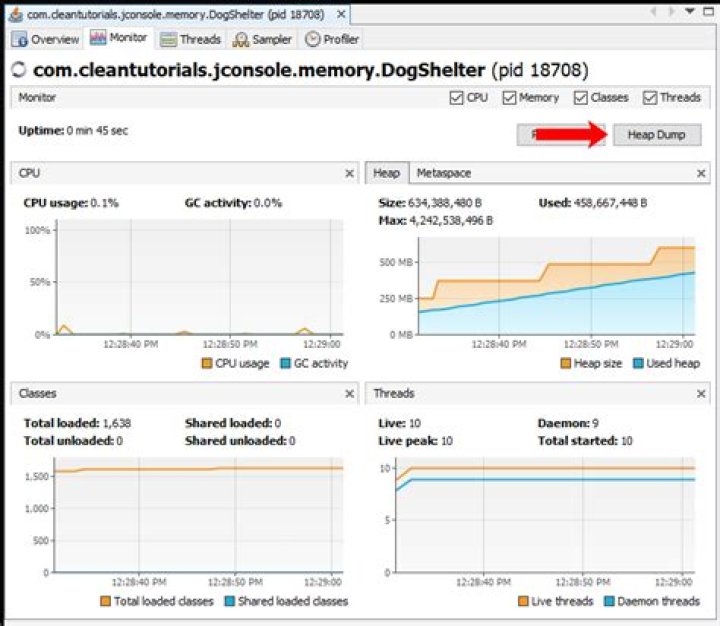Close the Classes graph panel
The image size is (720, 626).
point(349,394)
